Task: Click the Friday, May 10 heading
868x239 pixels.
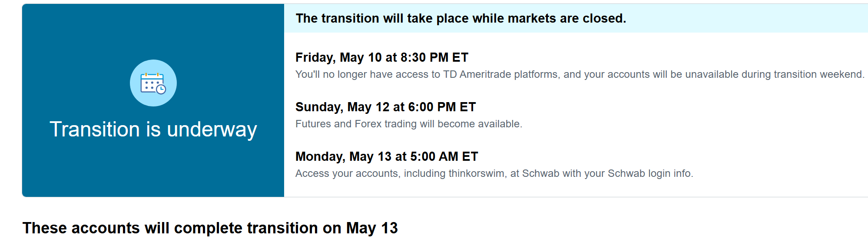Action: [x=382, y=57]
